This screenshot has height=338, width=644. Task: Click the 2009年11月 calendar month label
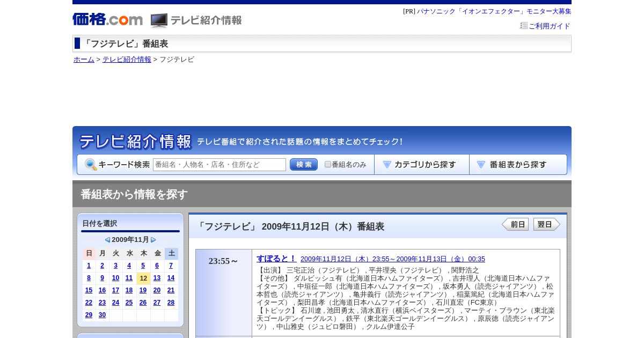[130, 240]
